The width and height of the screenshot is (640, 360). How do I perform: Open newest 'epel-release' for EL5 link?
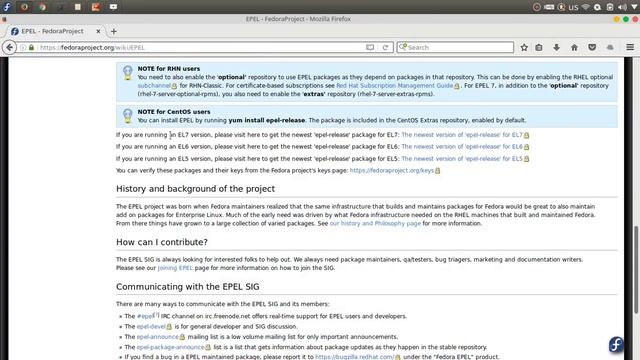462,159
